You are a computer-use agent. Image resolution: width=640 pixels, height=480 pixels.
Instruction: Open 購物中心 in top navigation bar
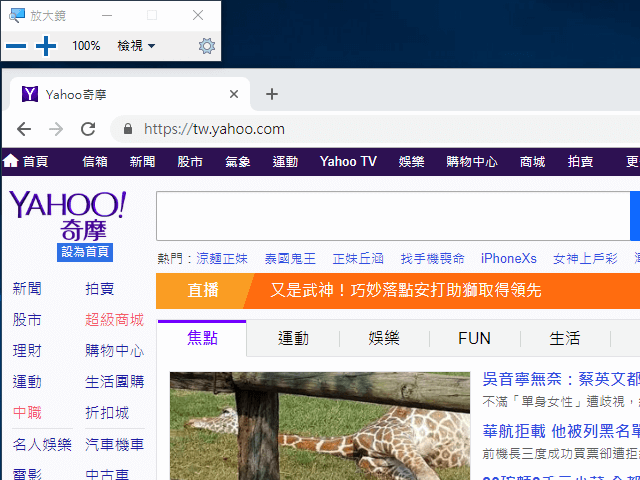472,162
